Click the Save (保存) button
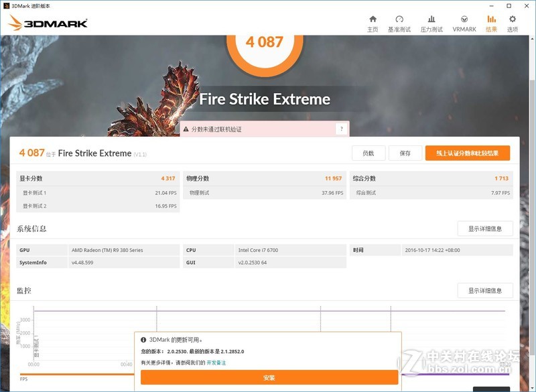This screenshot has height=392, width=536. click(405, 153)
